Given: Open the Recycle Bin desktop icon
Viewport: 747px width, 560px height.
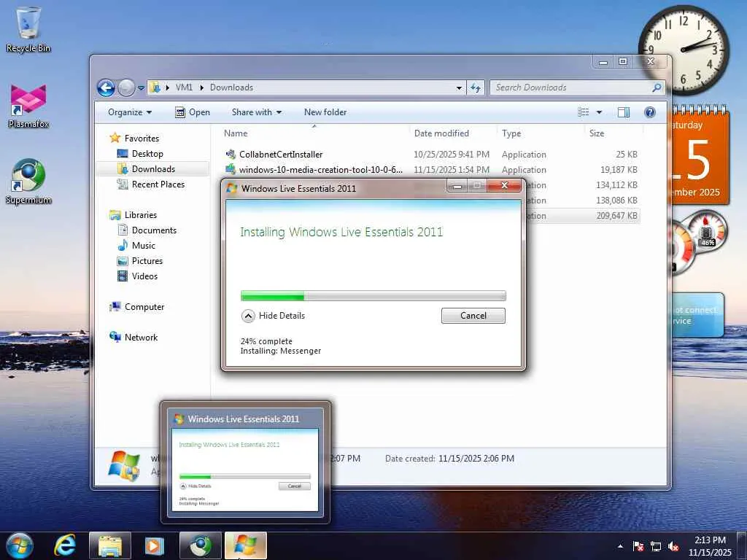Looking at the screenshot, I should (28, 28).
